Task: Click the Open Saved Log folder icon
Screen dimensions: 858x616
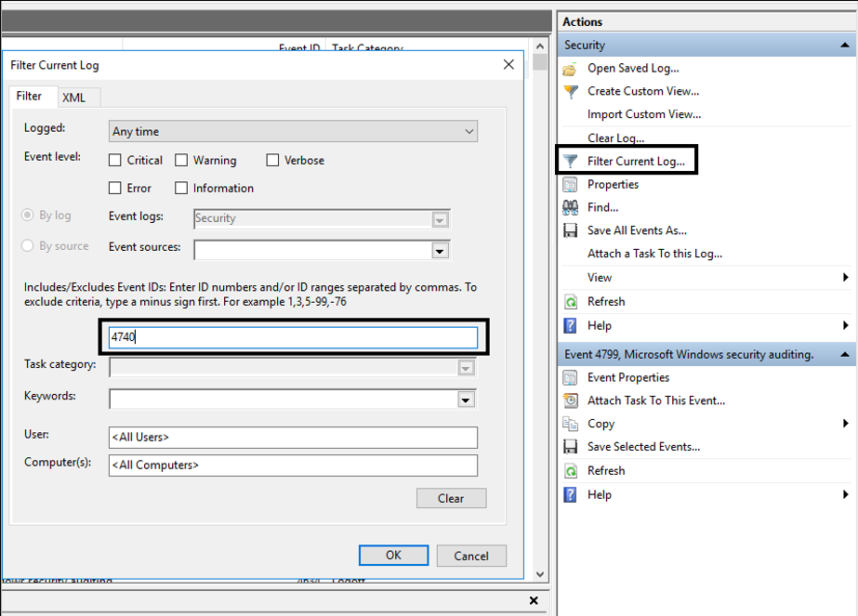Action: 570,69
